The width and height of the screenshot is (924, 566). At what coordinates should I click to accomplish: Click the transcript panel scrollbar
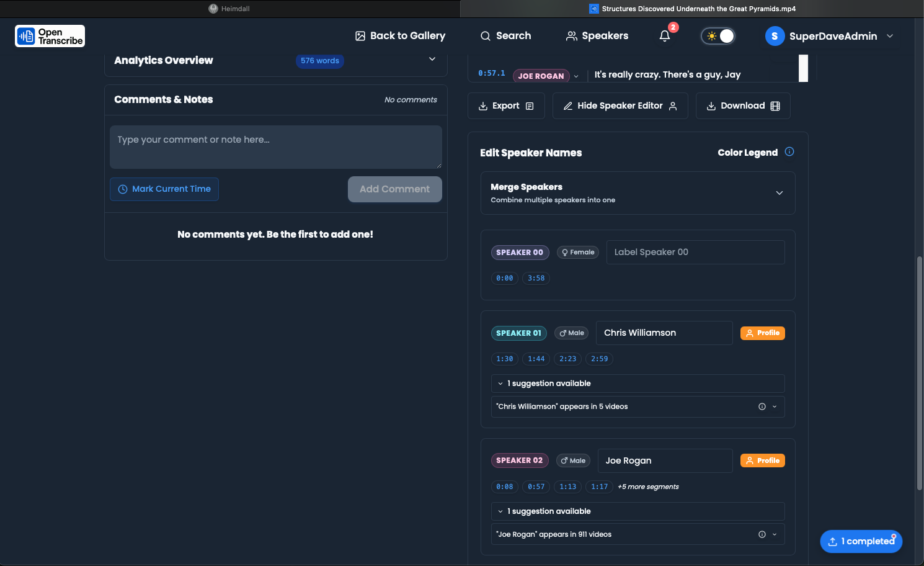click(803, 68)
